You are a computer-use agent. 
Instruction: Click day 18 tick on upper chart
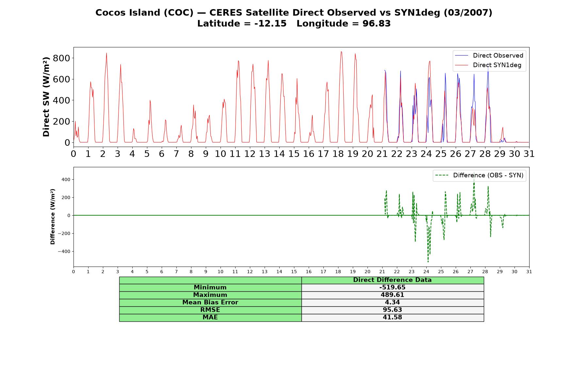click(338, 154)
